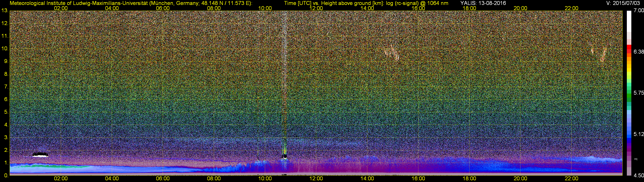Image resolution: width=644 pixels, height=182 pixels.
Task: Pick the white band of the color scale
Action: [629, 21]
